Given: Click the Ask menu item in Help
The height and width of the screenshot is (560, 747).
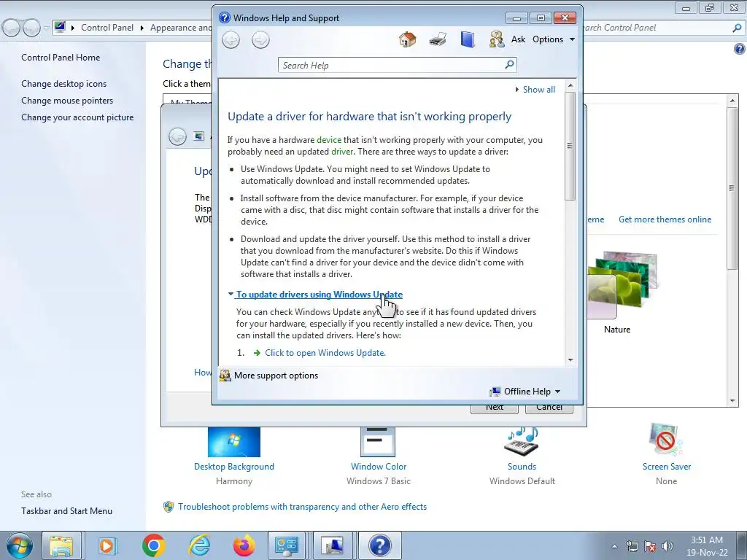Looking at the screenshot, I should click(x=519, y=39).
